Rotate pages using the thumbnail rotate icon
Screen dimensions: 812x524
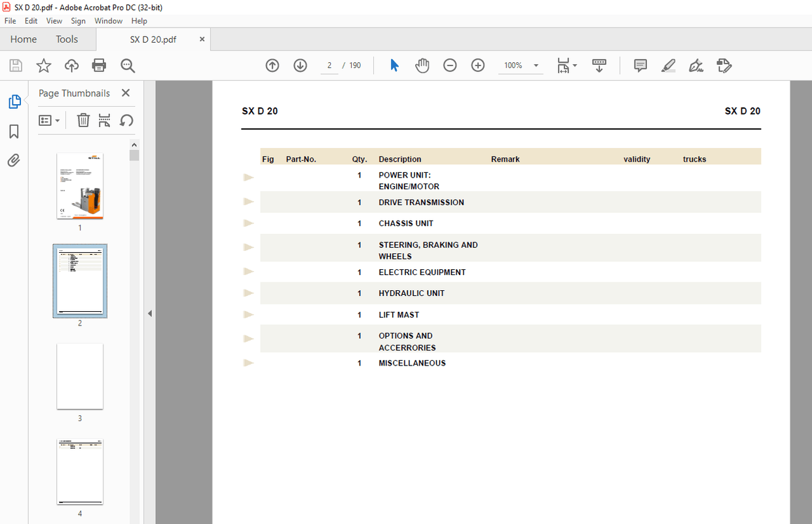[126, 121]
